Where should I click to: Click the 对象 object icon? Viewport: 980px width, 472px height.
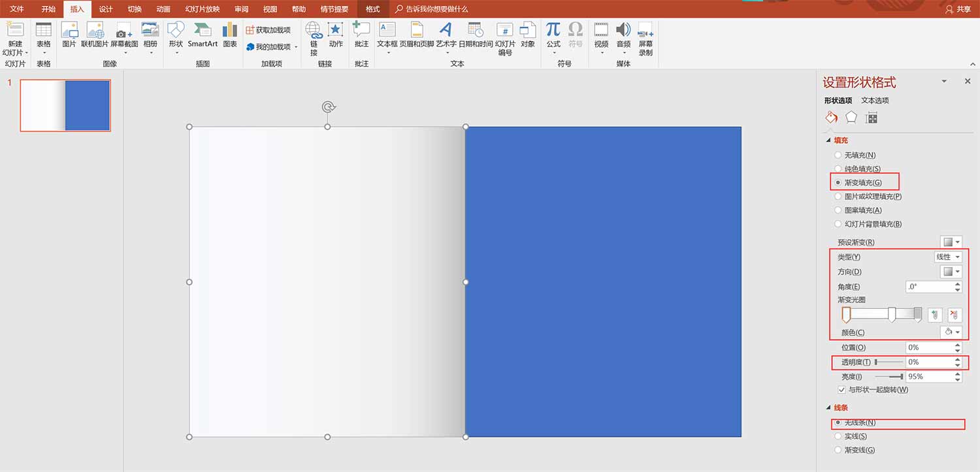pyautogui.click(x=528, y=29)
